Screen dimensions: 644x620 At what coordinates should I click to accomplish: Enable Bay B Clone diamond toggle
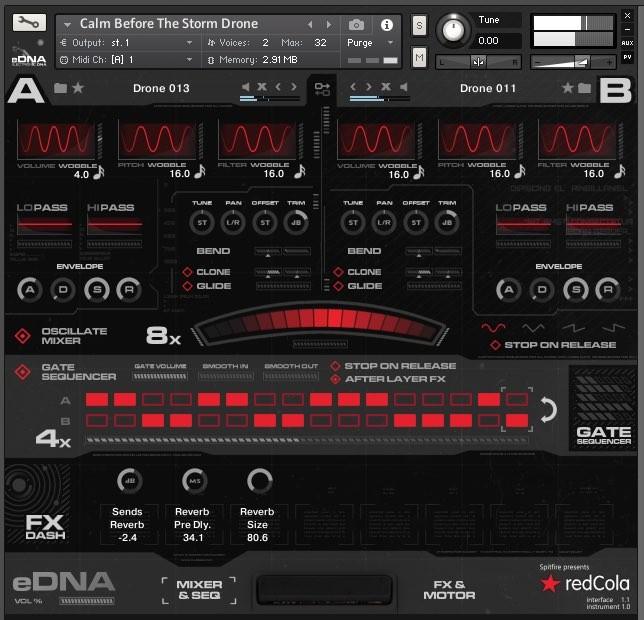[x=338, y=272]
